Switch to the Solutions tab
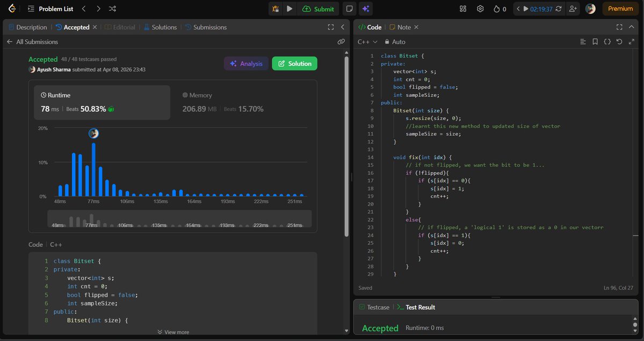 [x=160, y=27]
